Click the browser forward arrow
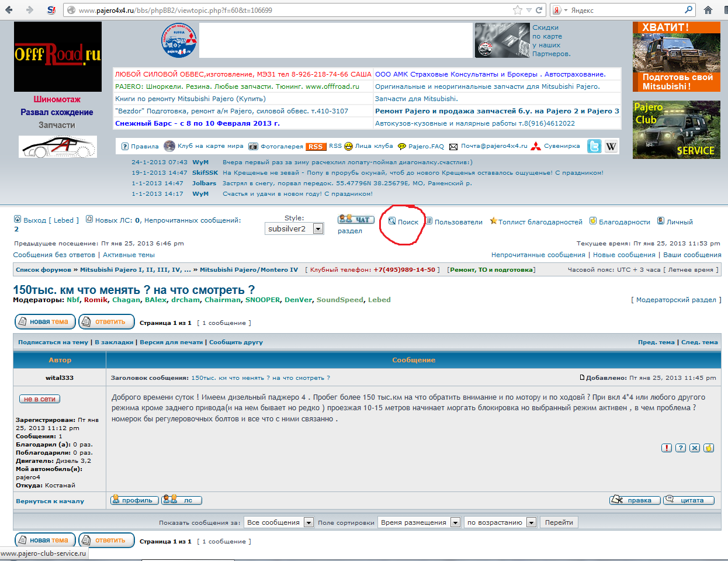 coord(30,10)
